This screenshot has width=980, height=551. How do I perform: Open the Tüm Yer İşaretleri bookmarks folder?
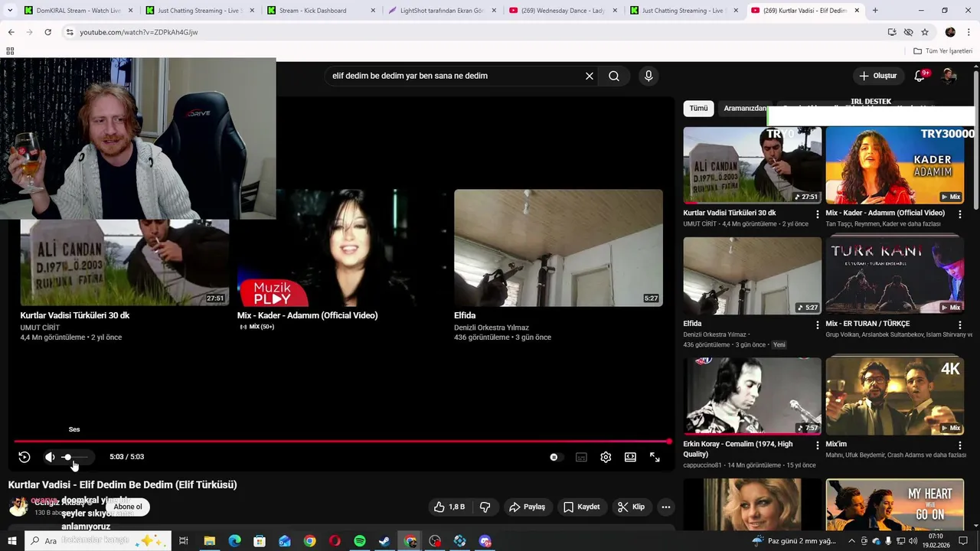[942, 51]
